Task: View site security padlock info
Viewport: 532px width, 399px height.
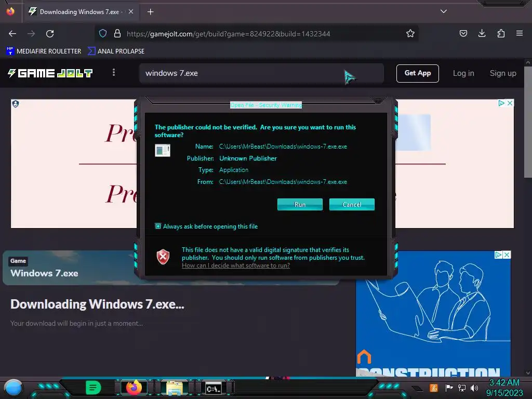Action: coord(117,33)
